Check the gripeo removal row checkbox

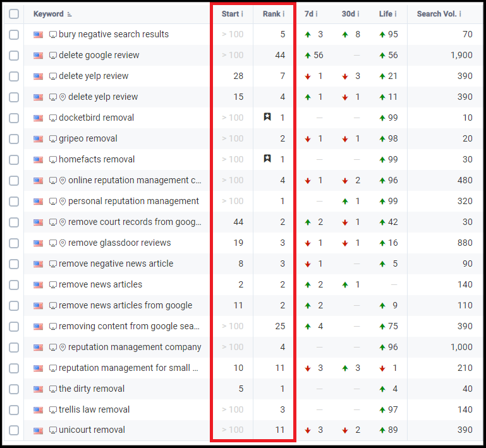click(14, 139)
